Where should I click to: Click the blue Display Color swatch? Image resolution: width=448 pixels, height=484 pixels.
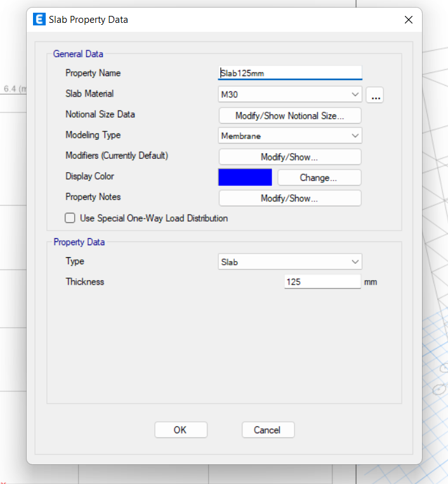[x=245, y=177]
